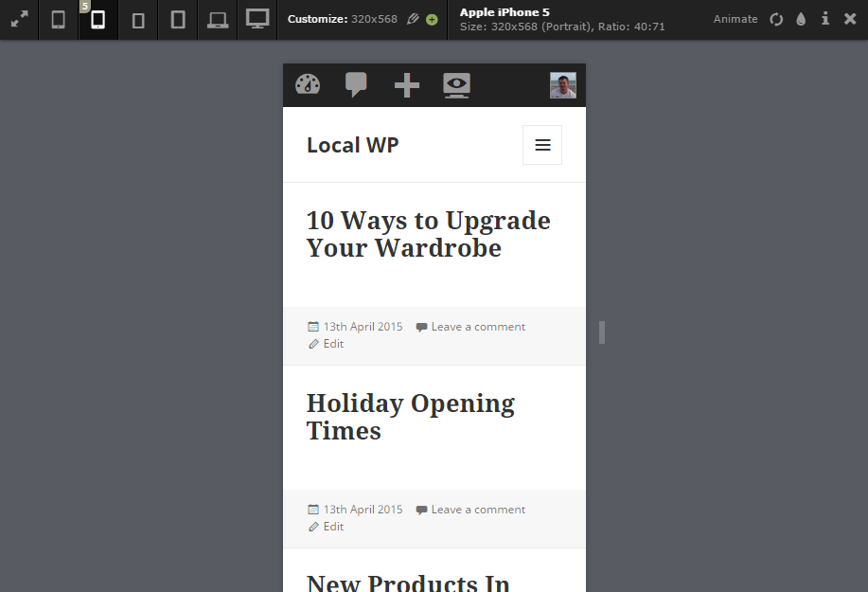Click the "Apple iPhone 5" device name
This screenshot has height=592, width=868.
click(505, 12)
